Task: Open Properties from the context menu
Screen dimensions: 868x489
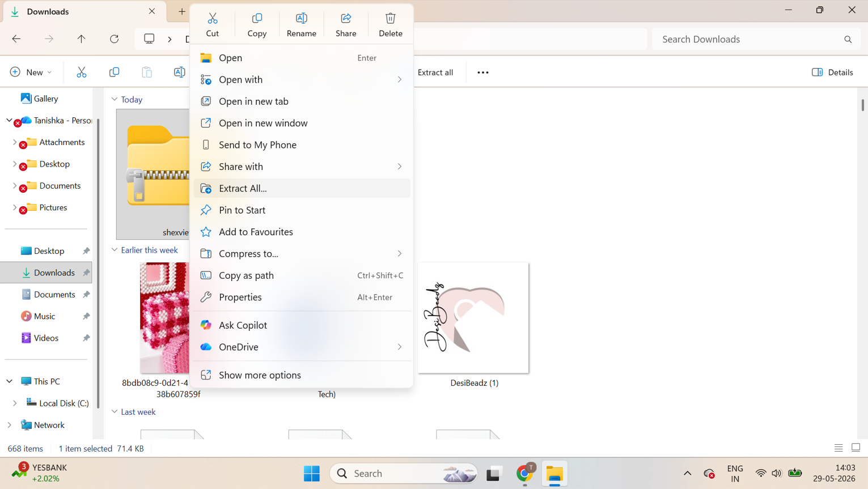Action: click(x=302, y=297)
